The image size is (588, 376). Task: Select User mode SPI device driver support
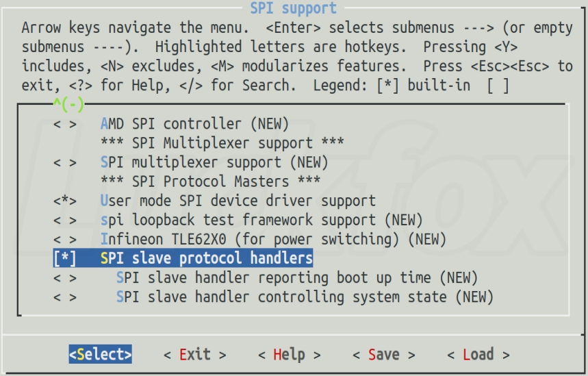238,201
